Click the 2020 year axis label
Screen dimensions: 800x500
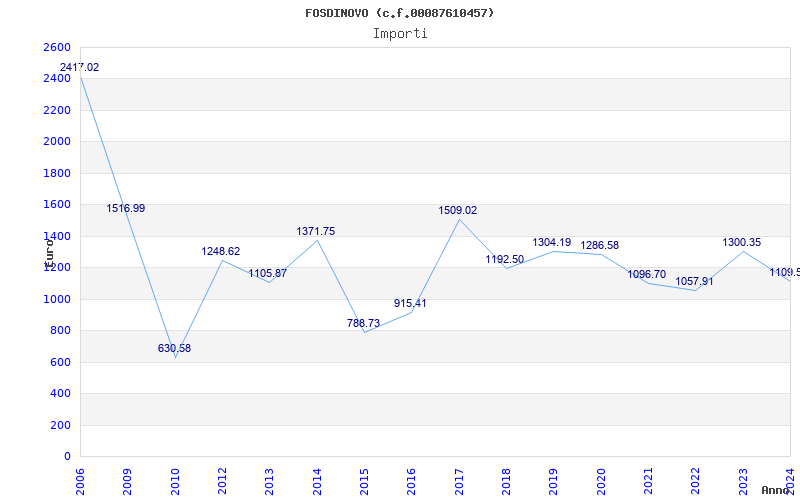tap(601, 482)
